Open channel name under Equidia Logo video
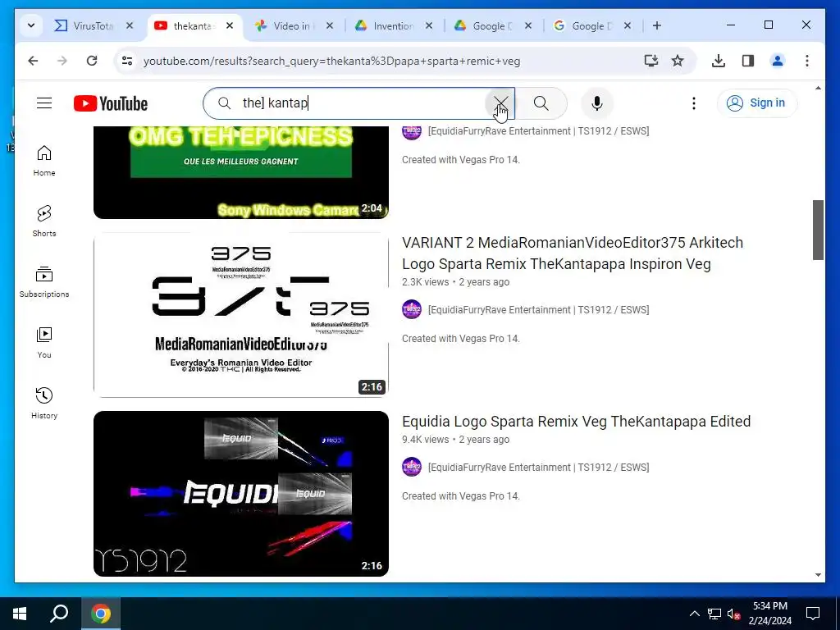 [x=538, y=467]
